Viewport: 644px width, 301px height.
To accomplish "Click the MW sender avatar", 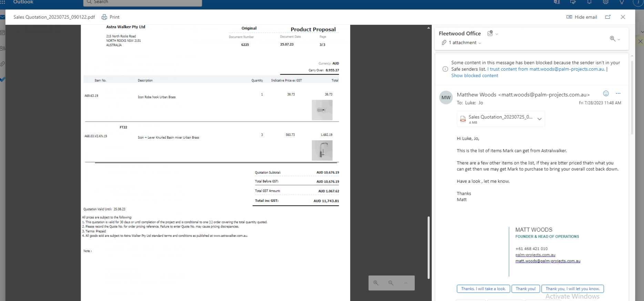I will coord(446,98).
